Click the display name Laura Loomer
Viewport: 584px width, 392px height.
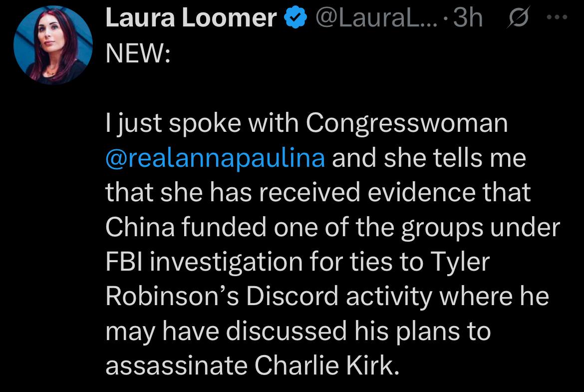pyautogui.click(x=191, y=19)
